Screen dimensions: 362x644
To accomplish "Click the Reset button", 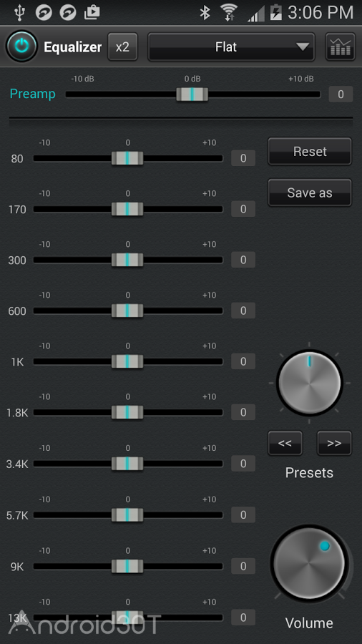I will click(310, 151).
